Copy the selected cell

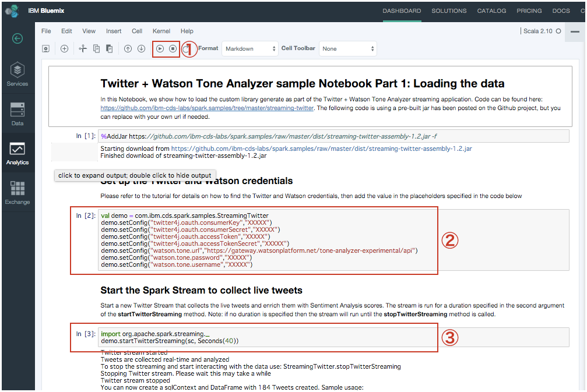97,48
